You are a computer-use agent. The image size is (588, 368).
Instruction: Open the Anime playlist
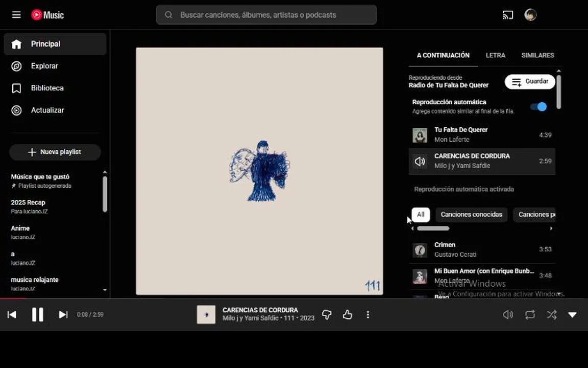tap(55, 232)
